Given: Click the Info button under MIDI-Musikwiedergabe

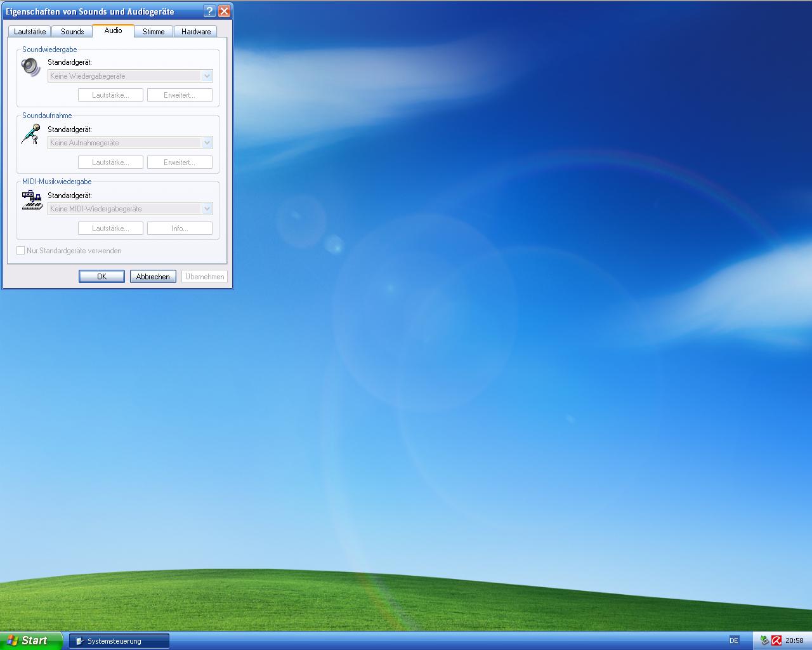Looking at the screenshot, I should (x=180, y=229).
